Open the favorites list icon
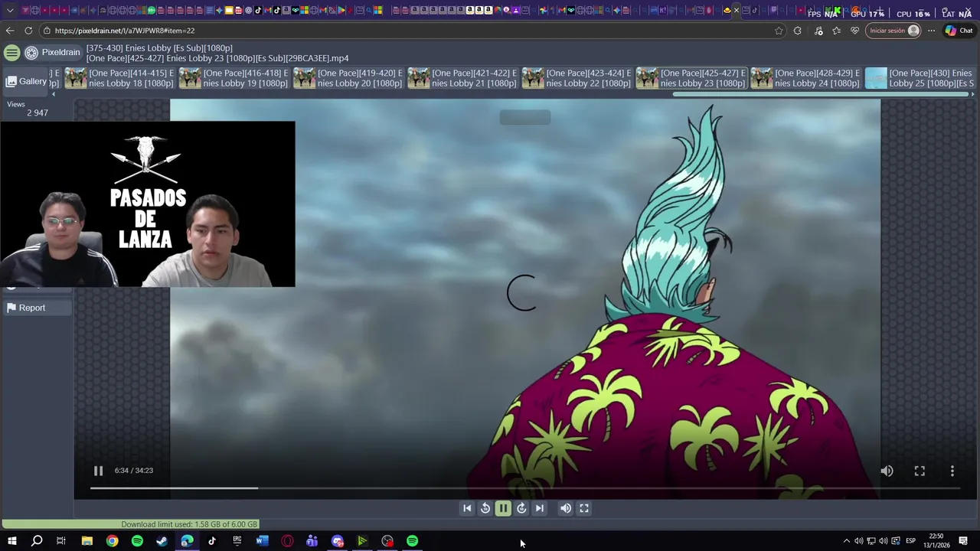980x551 pixels. click(x=836, y=31)
